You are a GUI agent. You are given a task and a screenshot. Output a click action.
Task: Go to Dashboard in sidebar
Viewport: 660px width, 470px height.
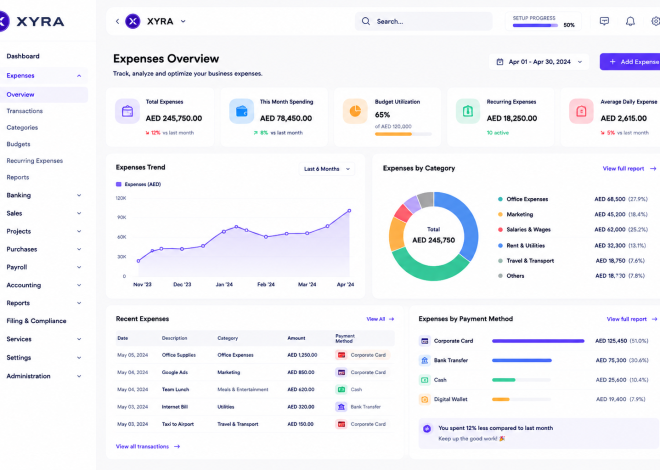click(x=23, y=56)
